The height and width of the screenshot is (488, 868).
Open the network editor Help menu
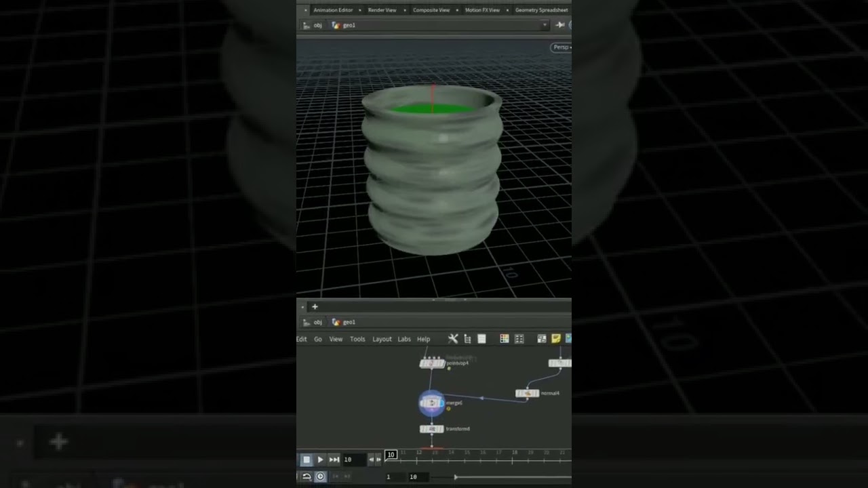click(423, 339)
